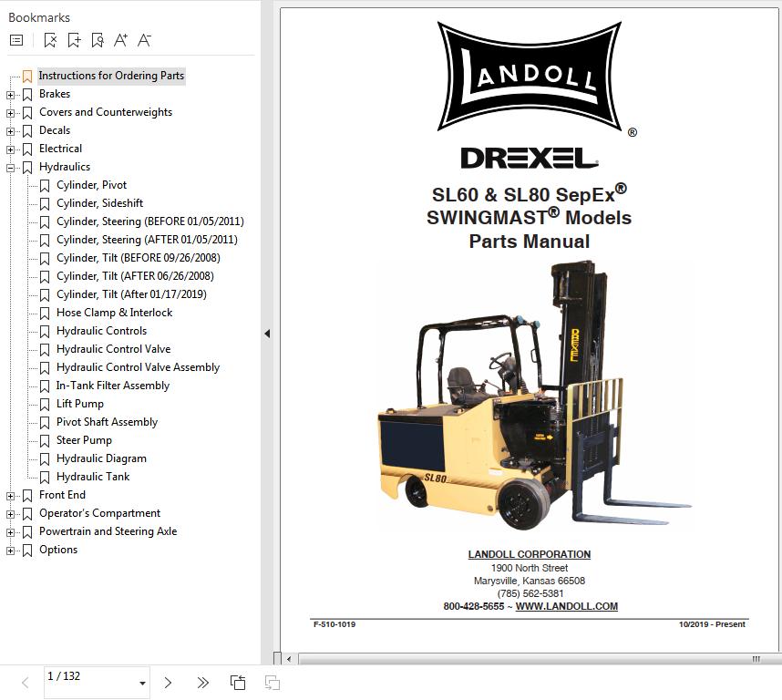The image size is (782, 700).
Task: Open the Cylinder, Sideshift bookmark
Action: tap(99, 203)
